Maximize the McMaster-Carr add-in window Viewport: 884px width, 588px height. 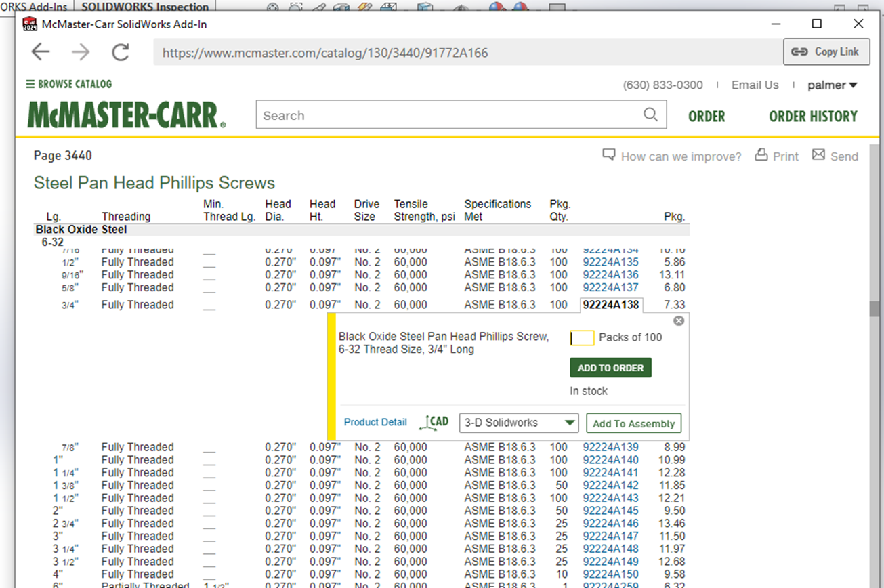point(817,24)
